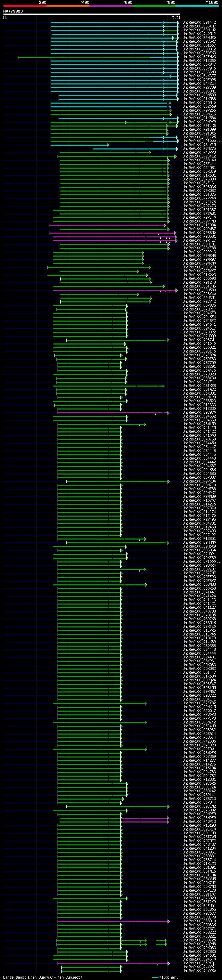Open hit UniRef100_P27495

[x=199, y=519]
